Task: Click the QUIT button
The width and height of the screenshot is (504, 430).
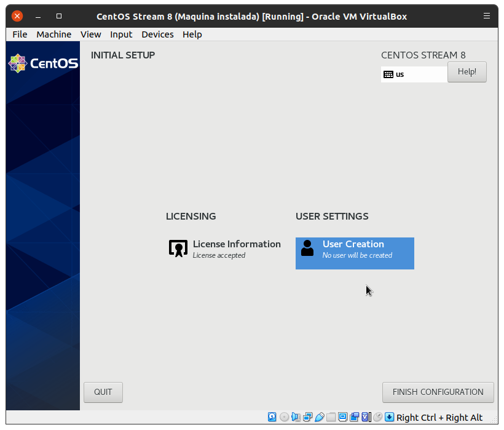Action: [x=103, y=392]
